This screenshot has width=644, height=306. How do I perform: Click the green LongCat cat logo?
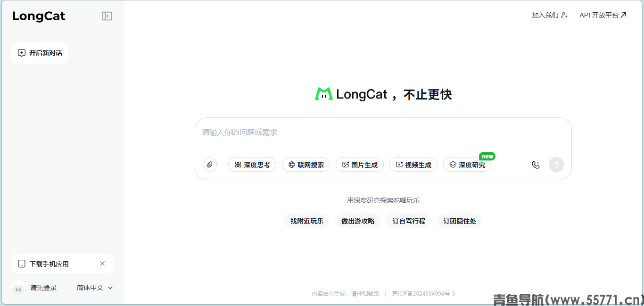[x=324, y=94]
